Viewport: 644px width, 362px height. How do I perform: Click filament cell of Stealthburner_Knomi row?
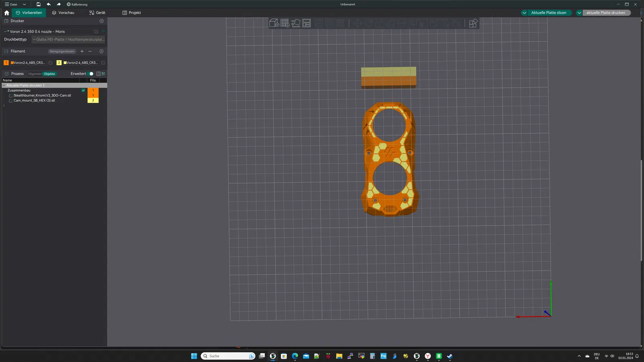[93, 96]
